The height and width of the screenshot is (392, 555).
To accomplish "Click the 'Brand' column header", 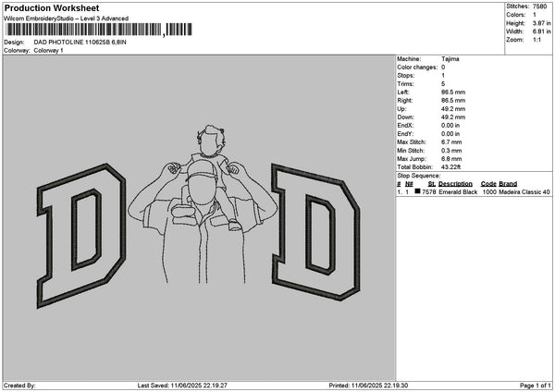I will [x=508, y=184].
